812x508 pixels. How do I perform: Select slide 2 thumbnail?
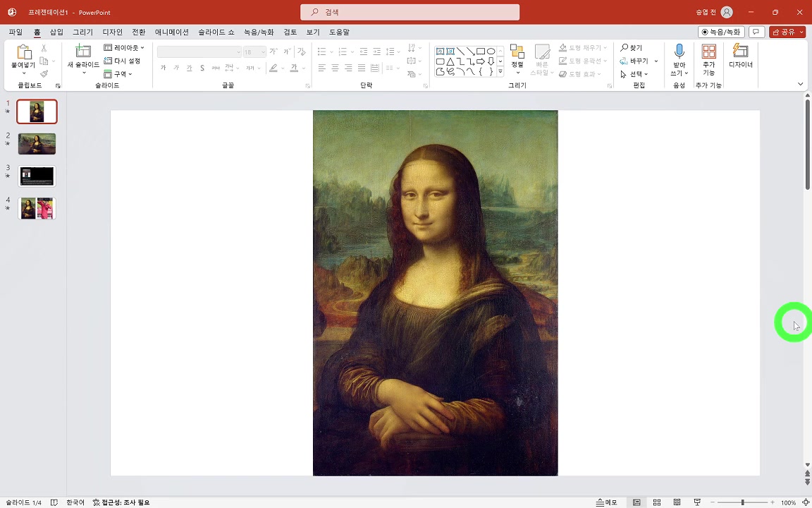[x=37, y=144]
